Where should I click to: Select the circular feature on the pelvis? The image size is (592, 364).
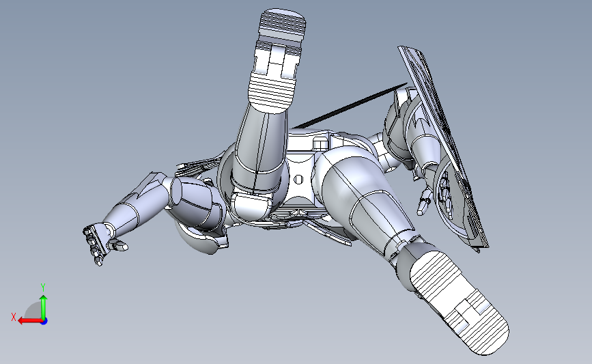tap(298, 180)
